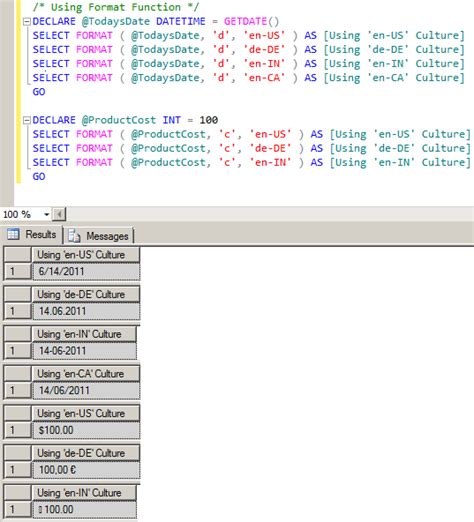Click the @ProductCost INT = 100 declaration
Screen dimensions: 474x522
click(125, 120)
